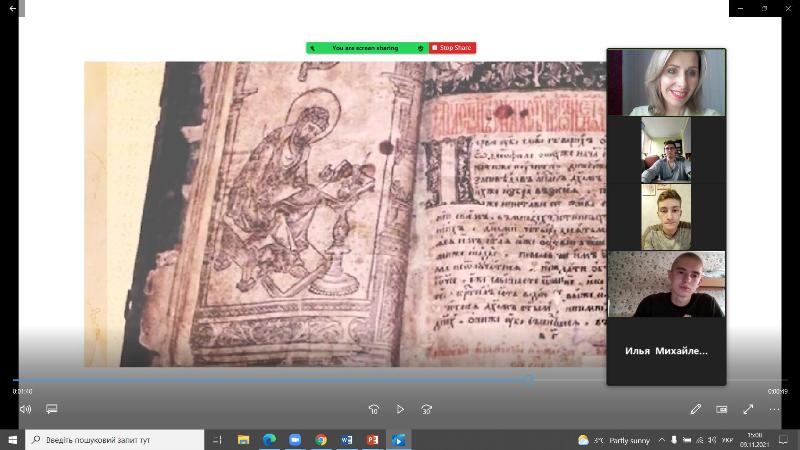
Task: Open the pencil edit tool
Action: (696, 409)
